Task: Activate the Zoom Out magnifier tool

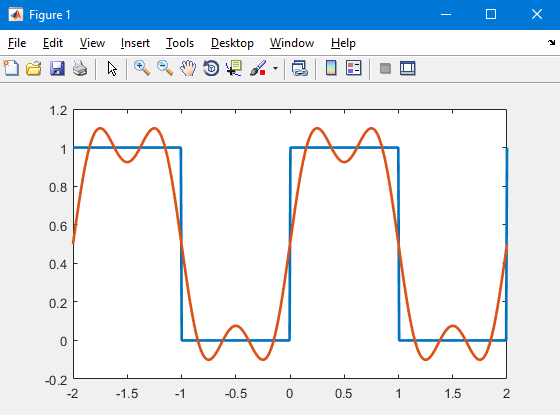Action: 165,68
